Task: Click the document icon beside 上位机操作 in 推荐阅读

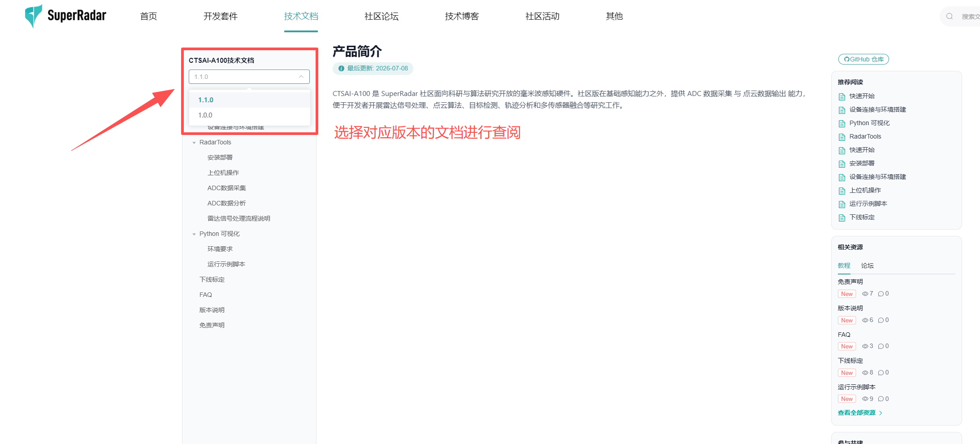Action: click(x=842, y=191)
